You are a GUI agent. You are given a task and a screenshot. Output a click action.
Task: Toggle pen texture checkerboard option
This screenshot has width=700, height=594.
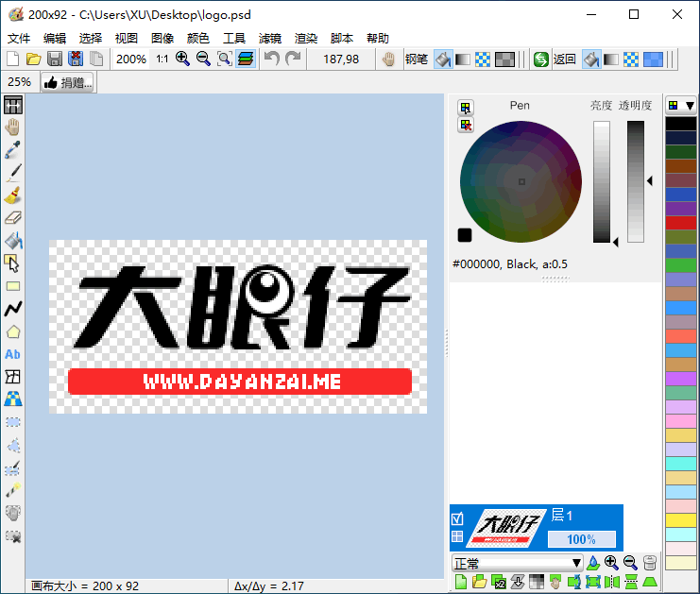(x=483, y=59)
